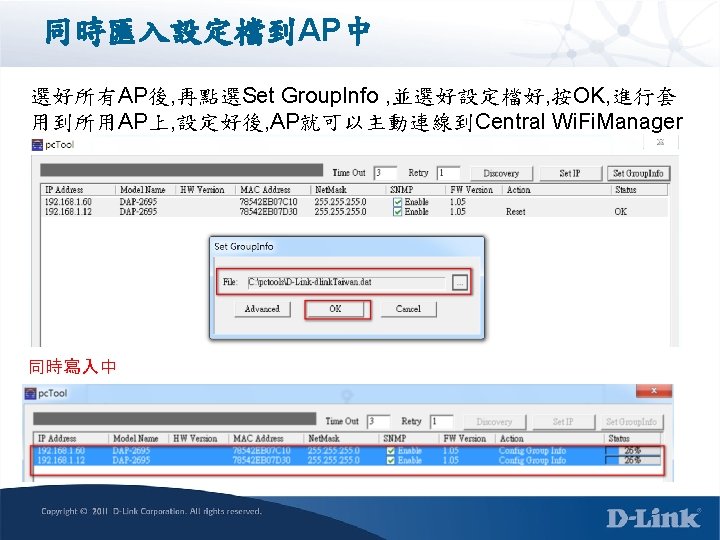
Task: Select highlighted row 192.168.1.12 in lower pcTool list
Action: coord(348,461)
